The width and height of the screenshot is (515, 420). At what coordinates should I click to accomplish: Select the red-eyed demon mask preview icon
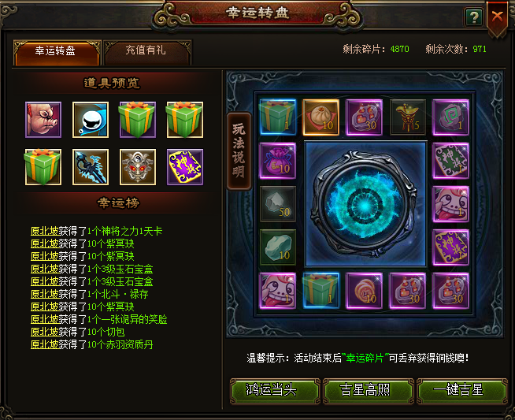[138, 167]
